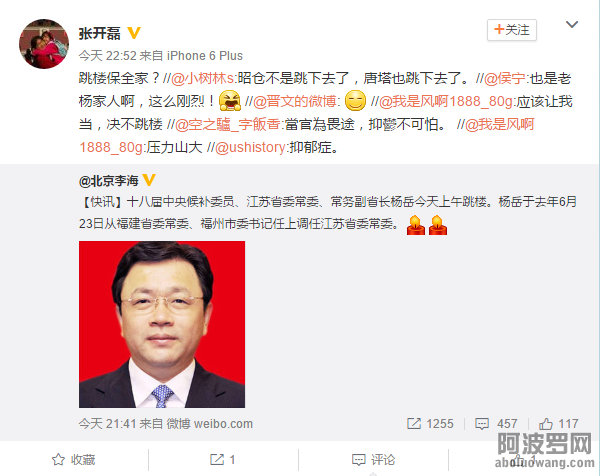
Task: Open 张开磊's profile avatar
Action: (44, 44)
